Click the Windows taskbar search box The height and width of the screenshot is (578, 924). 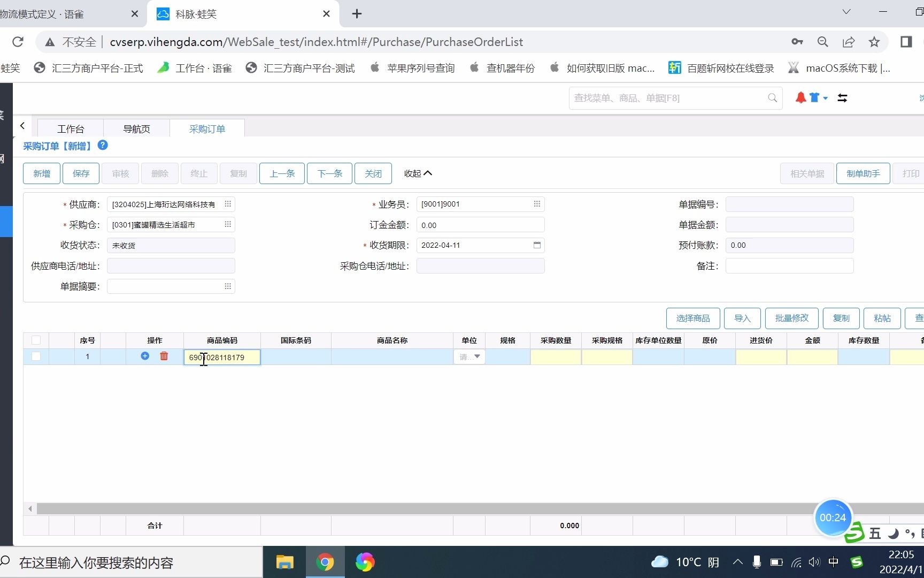(132, 562)
